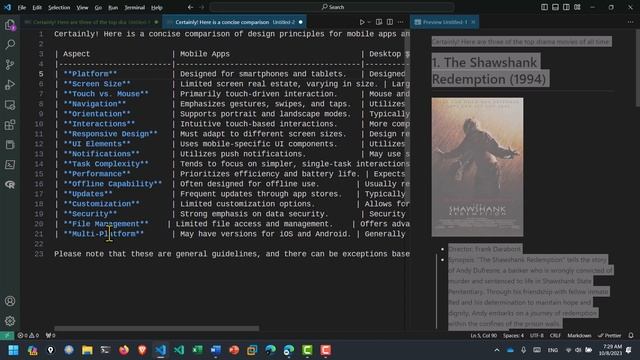Open the Windows Start button

(x=13, y=350)
